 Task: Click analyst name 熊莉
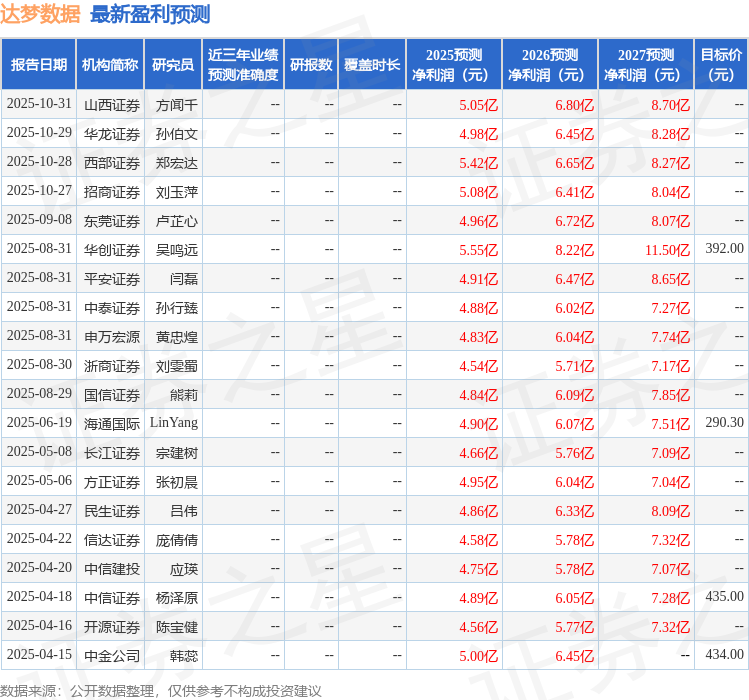(x=183, y=395)
